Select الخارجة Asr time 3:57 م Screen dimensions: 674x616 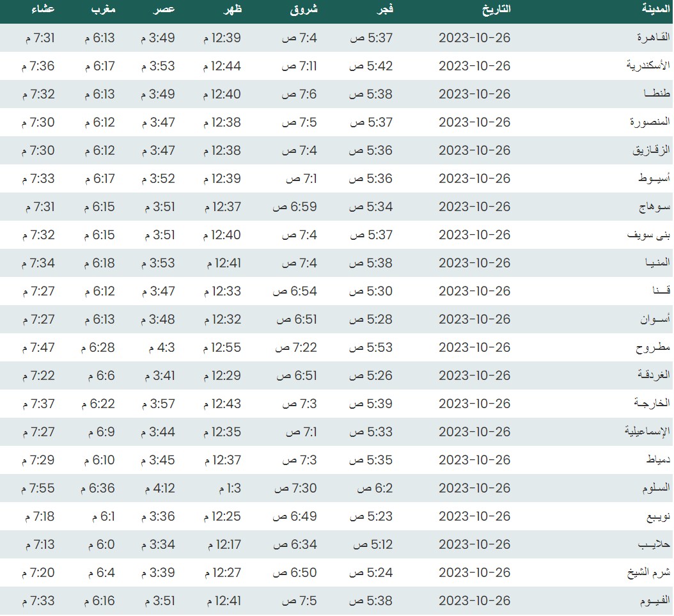point(158,404)
